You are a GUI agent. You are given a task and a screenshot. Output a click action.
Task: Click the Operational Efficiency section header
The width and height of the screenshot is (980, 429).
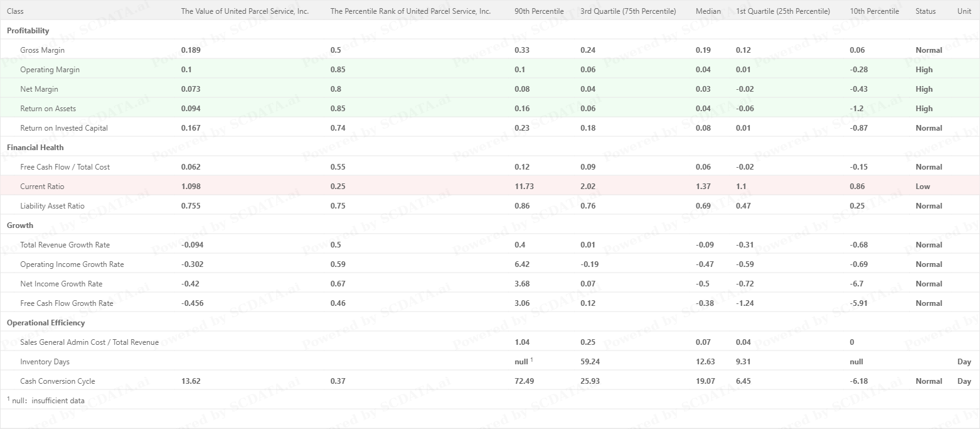[46, 323]
